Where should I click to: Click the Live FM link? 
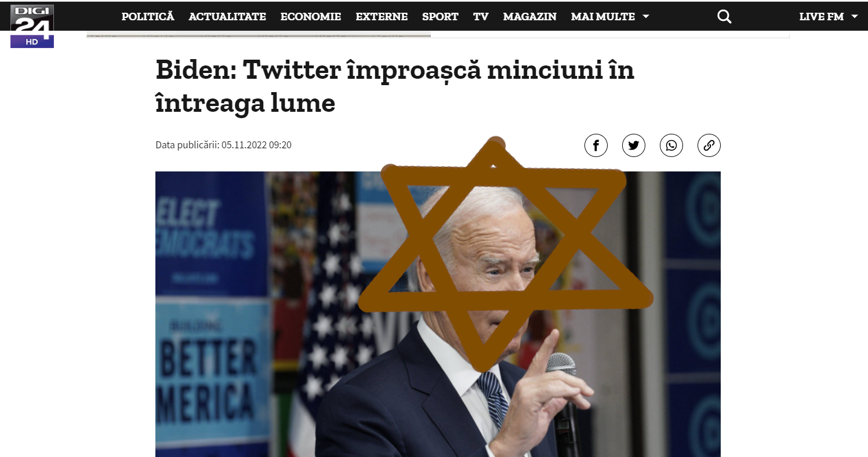pos(822,17)
